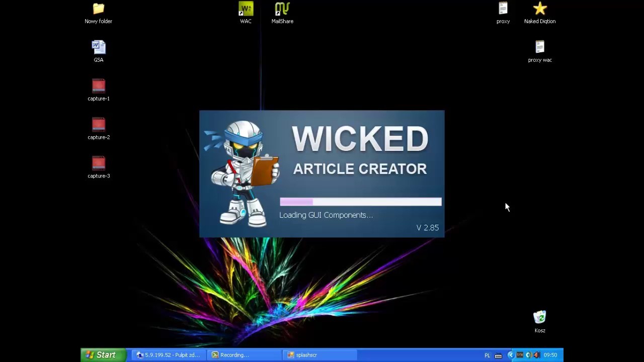Click the 'Loading GUI Components...' status text

[x=326, y=215]
